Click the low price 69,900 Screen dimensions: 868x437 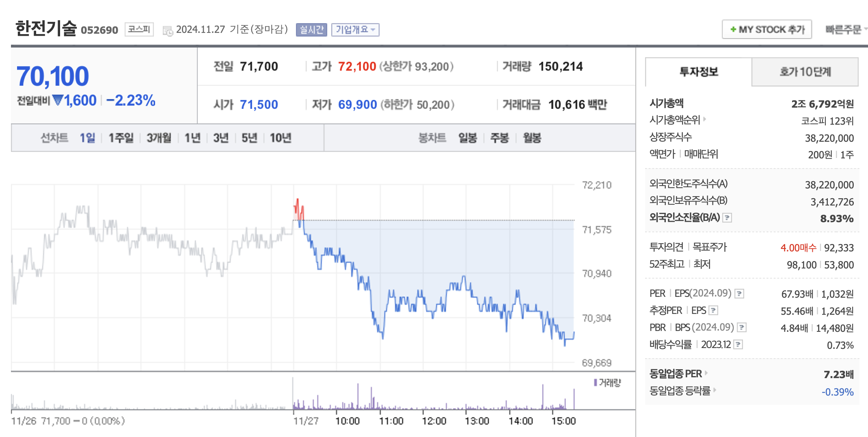tap(357, 105)
